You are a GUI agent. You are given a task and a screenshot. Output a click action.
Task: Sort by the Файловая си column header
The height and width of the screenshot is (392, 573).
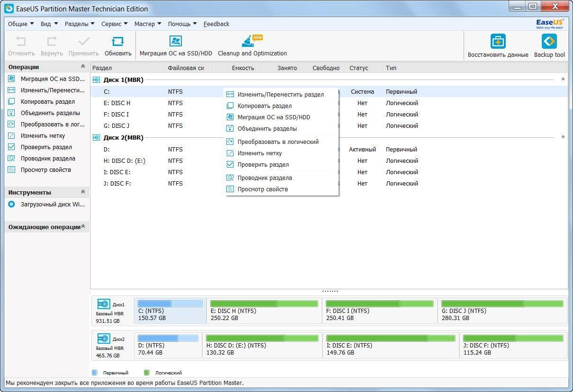click(x=189, y=68)
